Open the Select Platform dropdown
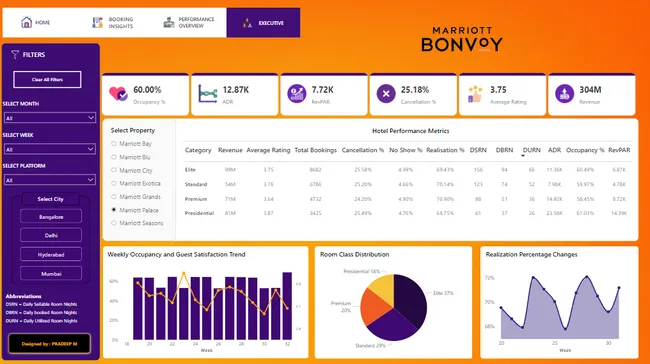 [50, 180]
